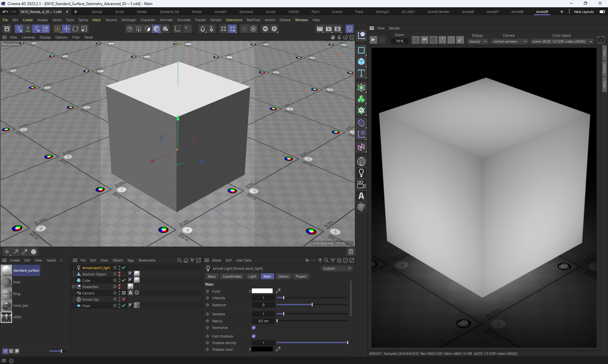Image resolution: width=608 pixels, height=364 pixels.
Task: Select the floor material thumbnail
Action: [6, 282]
